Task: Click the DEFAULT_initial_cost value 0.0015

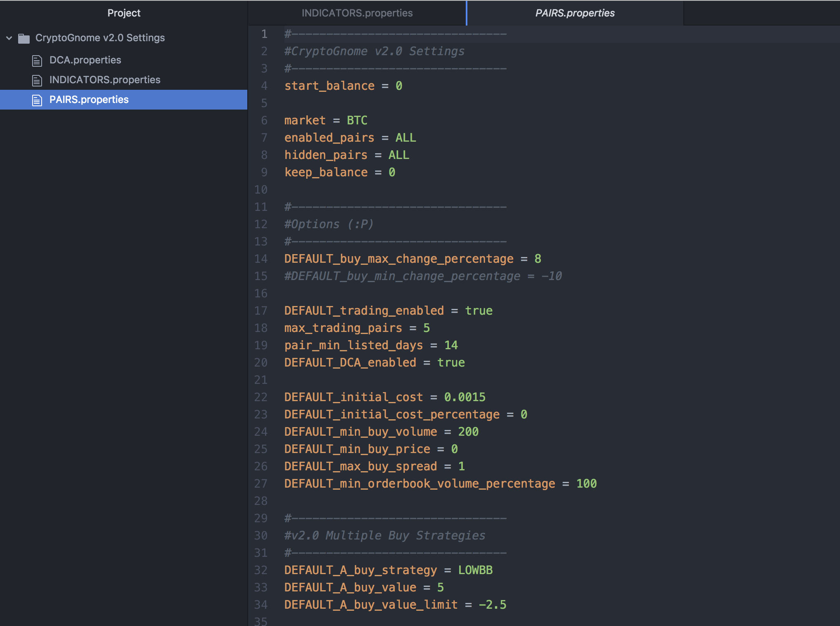Action: pyautogui.click(x=465, y=397)
